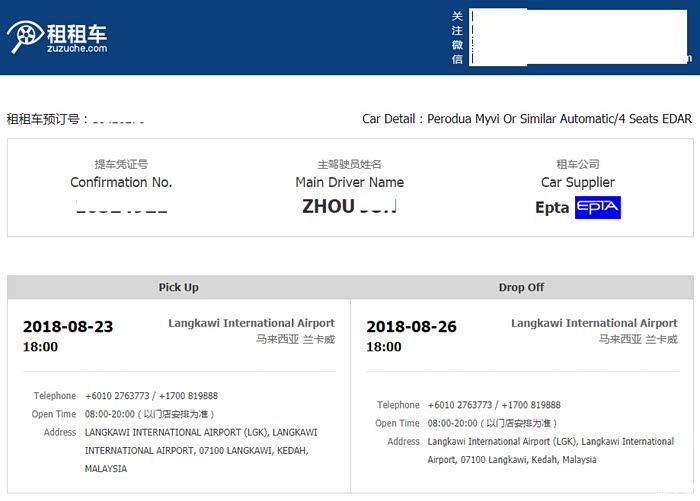Click the Epta blue supplier logo
This screenshot has width=700, height=501.
click(x=598, y=207)
